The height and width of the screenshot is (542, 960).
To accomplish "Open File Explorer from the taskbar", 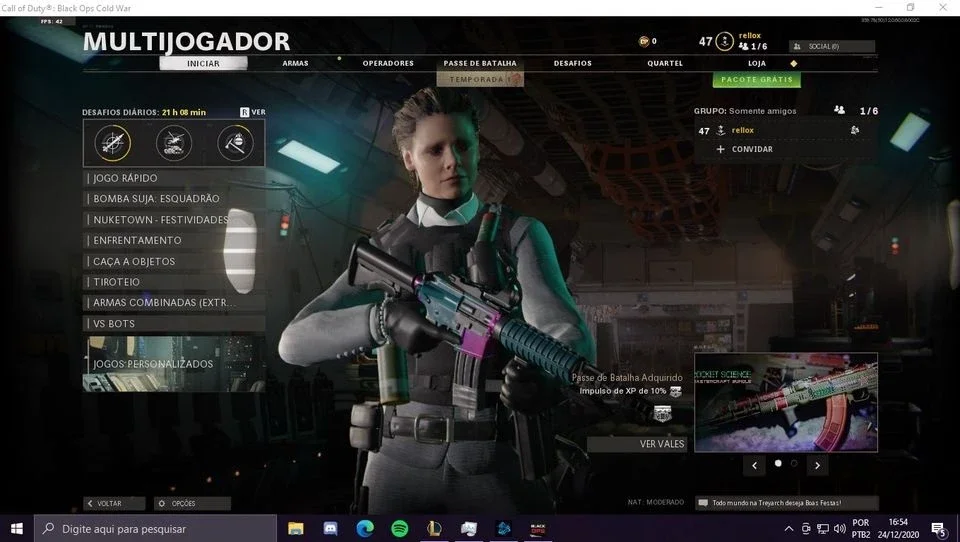I will [296, 528].
